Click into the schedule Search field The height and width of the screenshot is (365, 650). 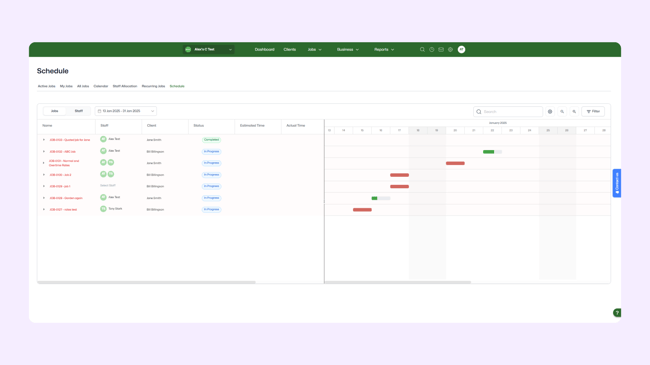[508, 112]
